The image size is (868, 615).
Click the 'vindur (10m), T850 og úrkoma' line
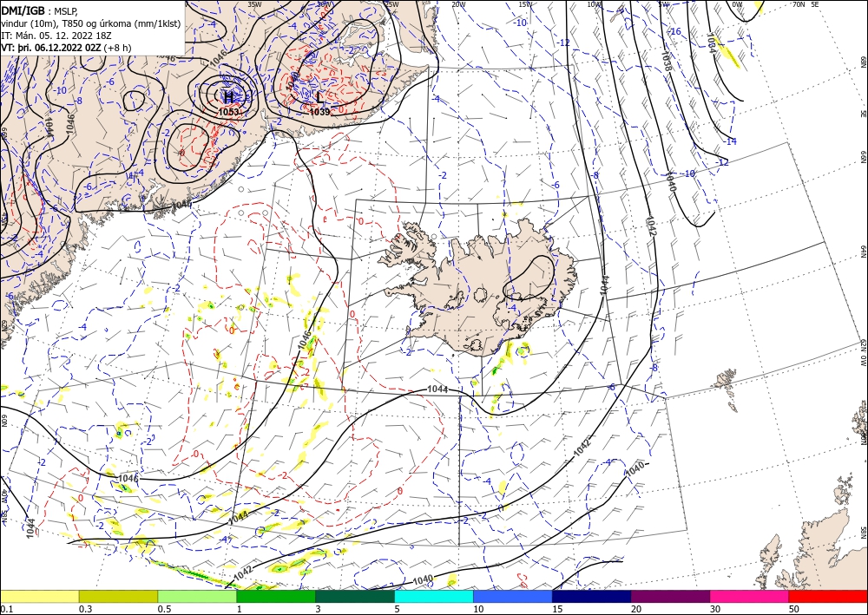(91, 23)
